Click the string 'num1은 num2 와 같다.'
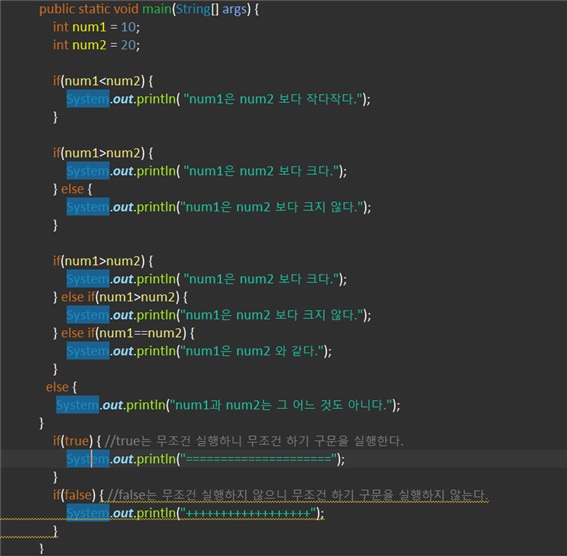 [x=252, y=351]
